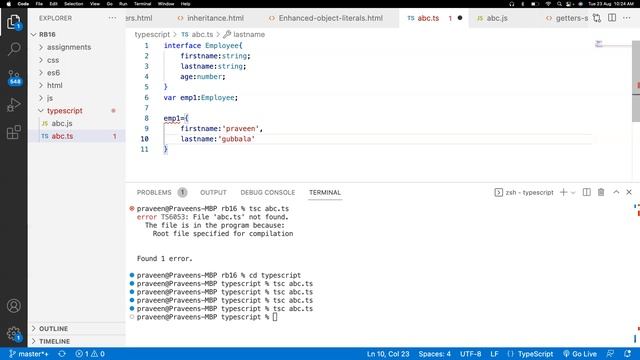Screen dimensions: 640x360
Task: Click open changes compare icon in editor toolbar
Action: pyautogui.click(x=597, y=18)
